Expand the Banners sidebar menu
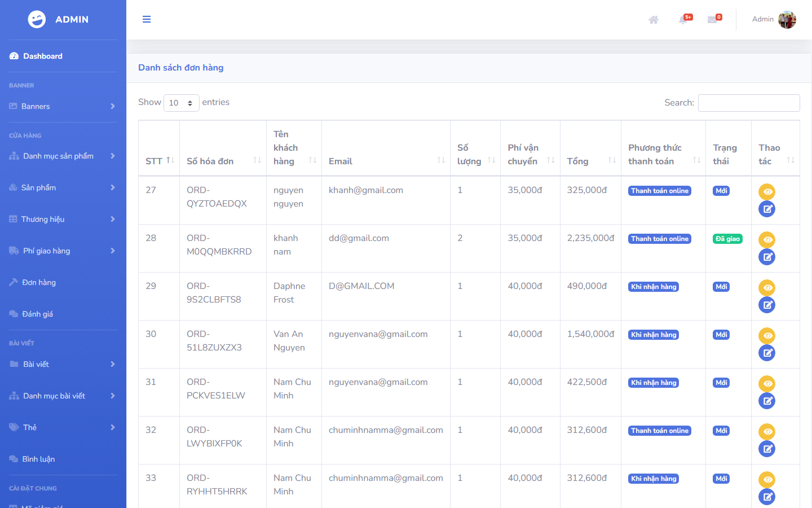Viewport: 812px width, 508px height. [63, 106]
